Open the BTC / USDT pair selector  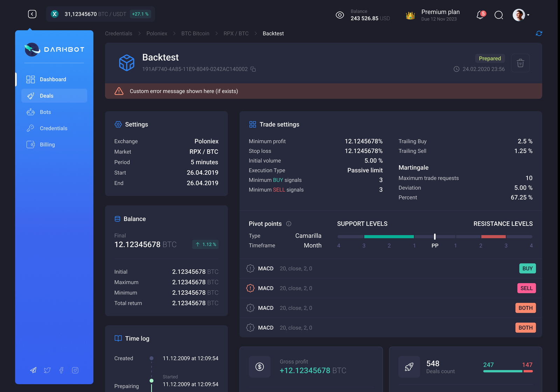100,14
